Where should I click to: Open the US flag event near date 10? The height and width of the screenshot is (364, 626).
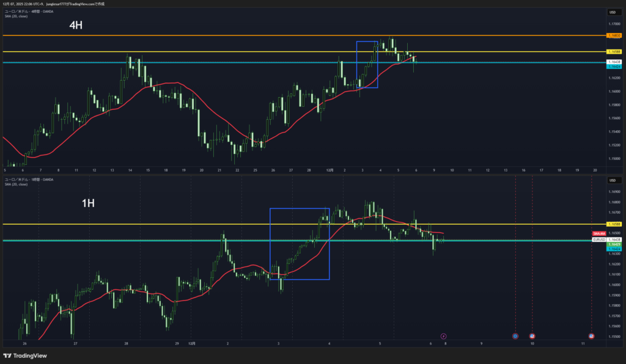532,336
